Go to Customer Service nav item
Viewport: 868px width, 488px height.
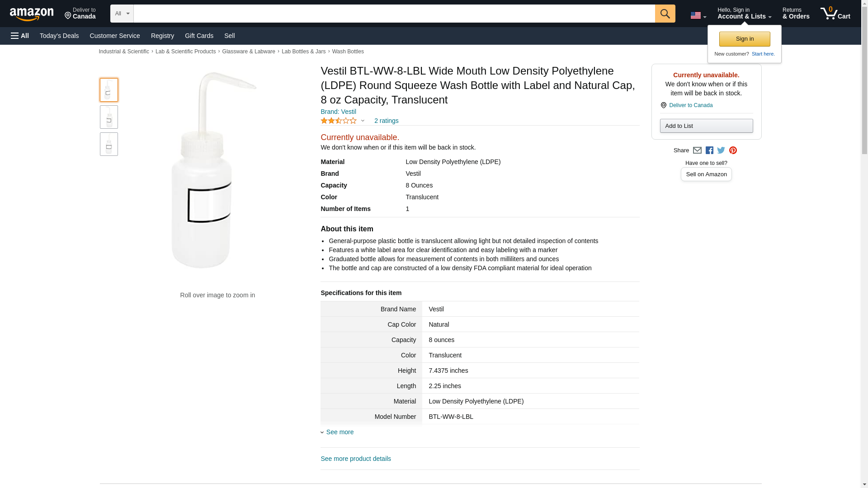point(115,36)
